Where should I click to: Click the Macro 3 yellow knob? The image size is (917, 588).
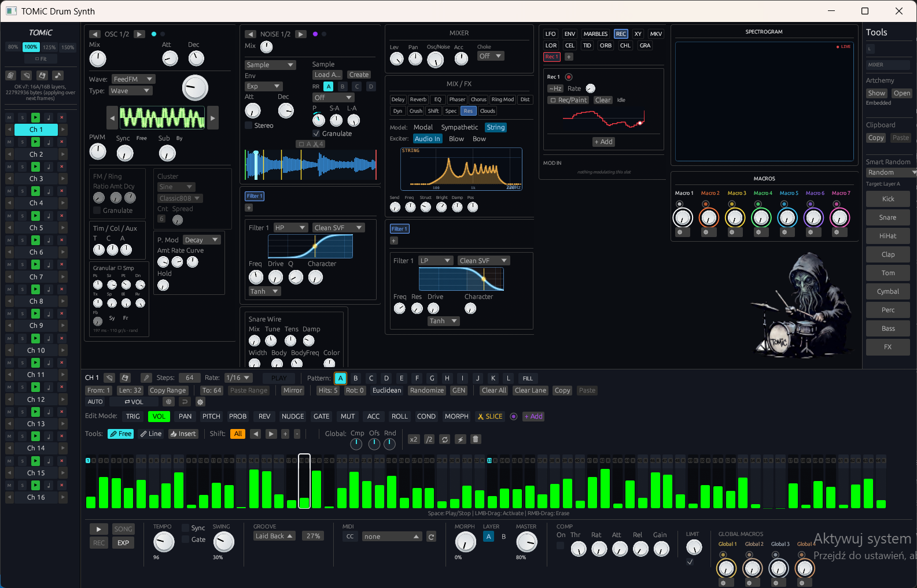(735, 217)
